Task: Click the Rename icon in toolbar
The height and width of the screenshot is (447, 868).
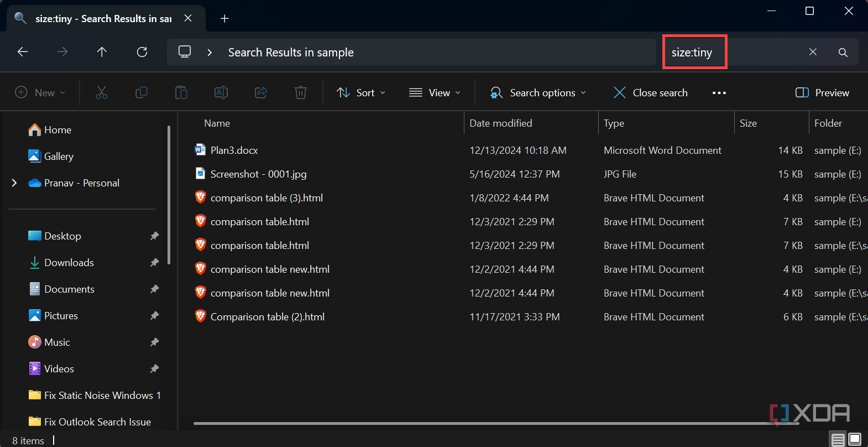Action: 221,92
